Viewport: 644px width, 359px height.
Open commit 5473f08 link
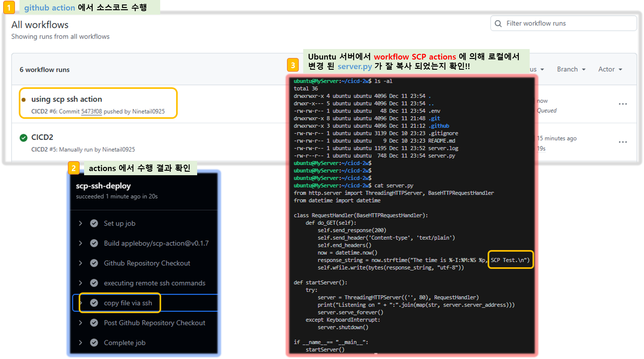point(91,111)
